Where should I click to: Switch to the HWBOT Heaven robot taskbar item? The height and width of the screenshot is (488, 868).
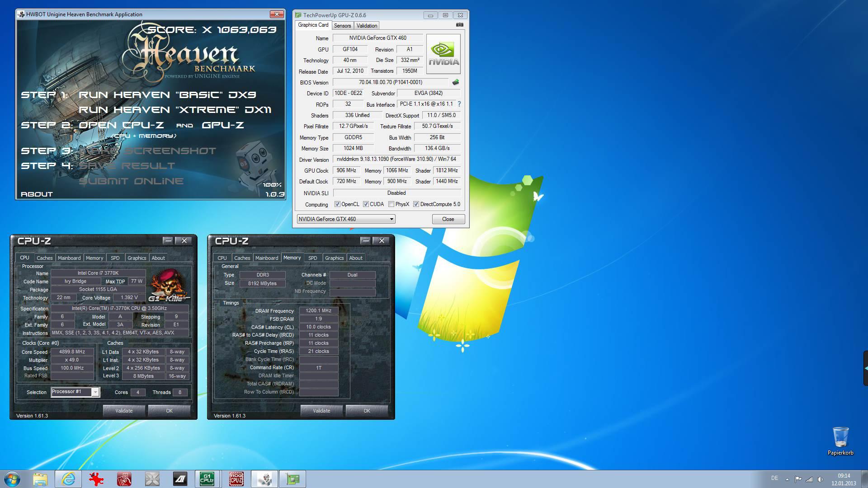[264, 479]
